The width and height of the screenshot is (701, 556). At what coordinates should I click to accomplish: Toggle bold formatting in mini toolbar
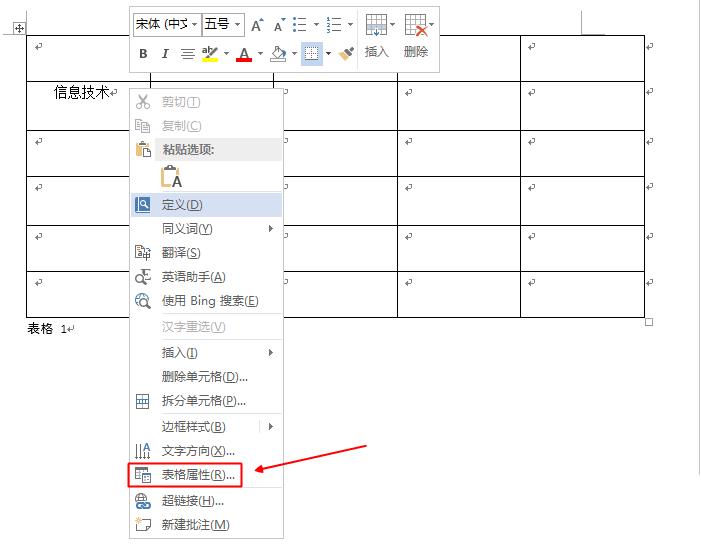coord(143,54)
